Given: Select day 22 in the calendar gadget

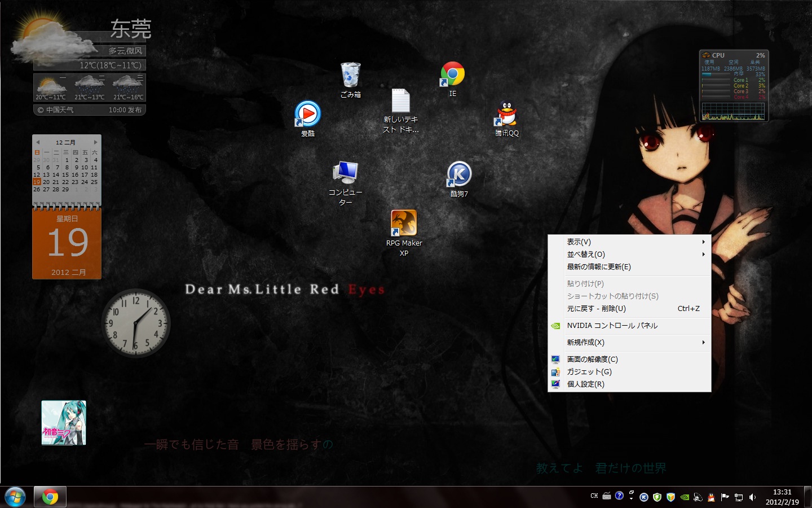Looking at the screenshot, I should (65, 182).
